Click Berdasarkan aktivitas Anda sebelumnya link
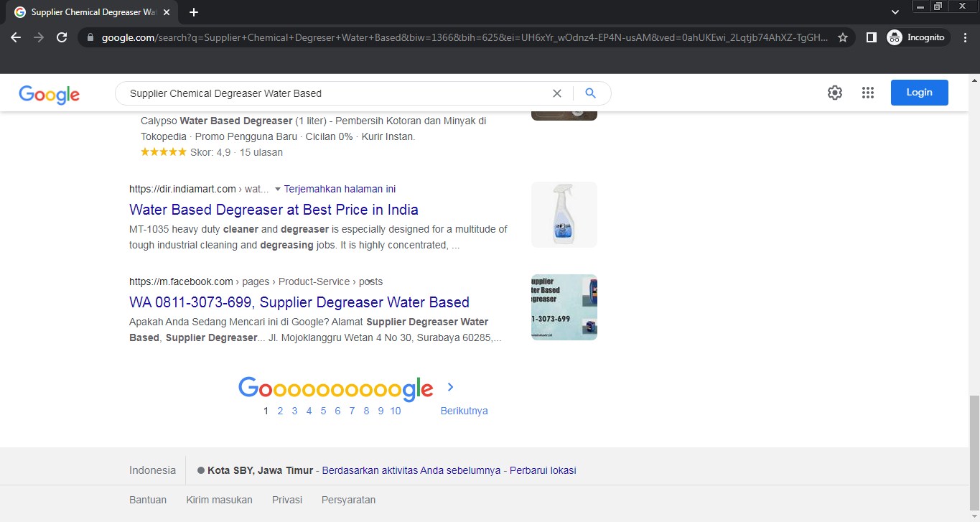Viewport: 980px width, 522px height. (411, 470)
